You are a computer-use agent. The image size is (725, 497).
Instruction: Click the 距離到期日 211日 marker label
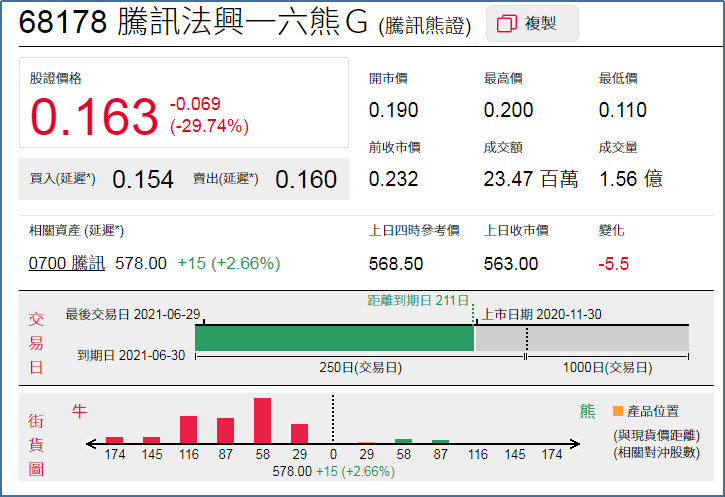(418, 301)
